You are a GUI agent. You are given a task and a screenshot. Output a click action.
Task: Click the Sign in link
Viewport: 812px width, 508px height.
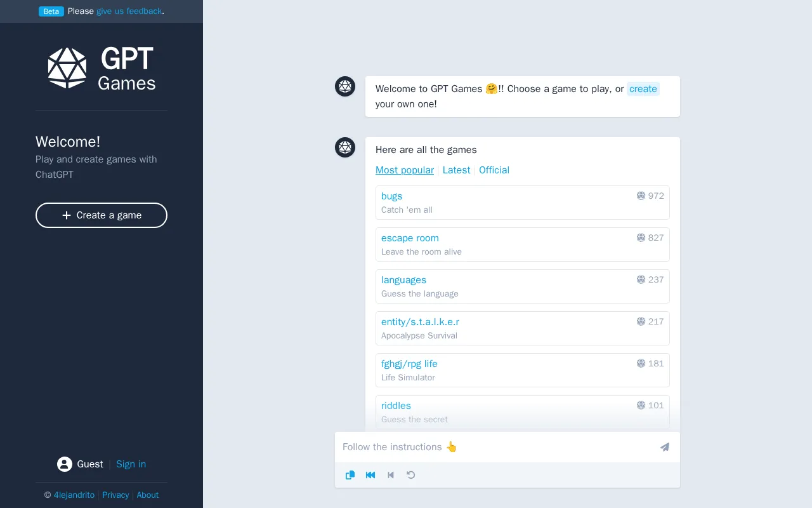point(131,464)
